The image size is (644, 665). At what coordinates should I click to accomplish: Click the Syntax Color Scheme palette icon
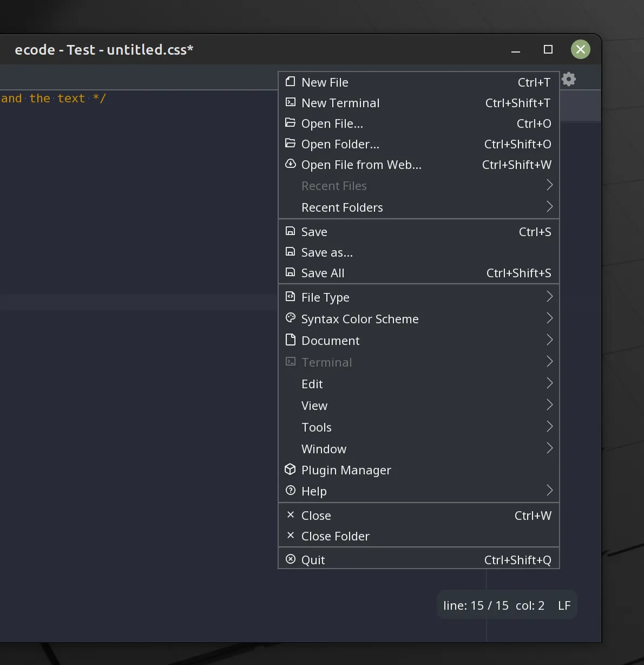tap(291, 318)
